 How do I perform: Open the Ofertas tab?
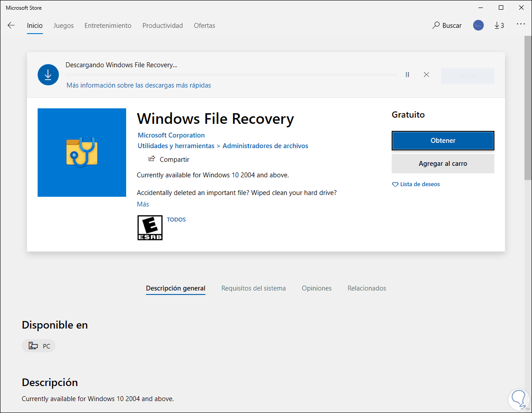[x=204, y=26]
